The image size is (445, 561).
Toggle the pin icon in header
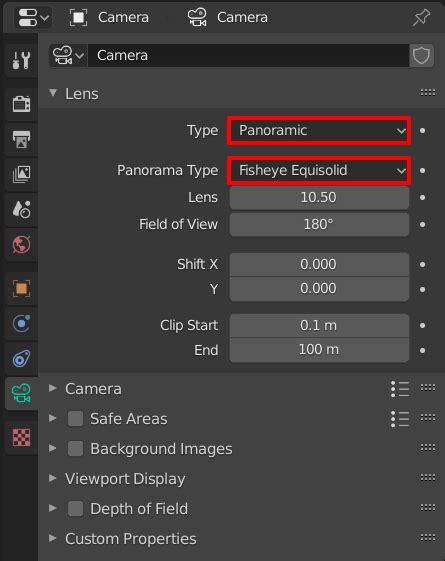[421, 17]
